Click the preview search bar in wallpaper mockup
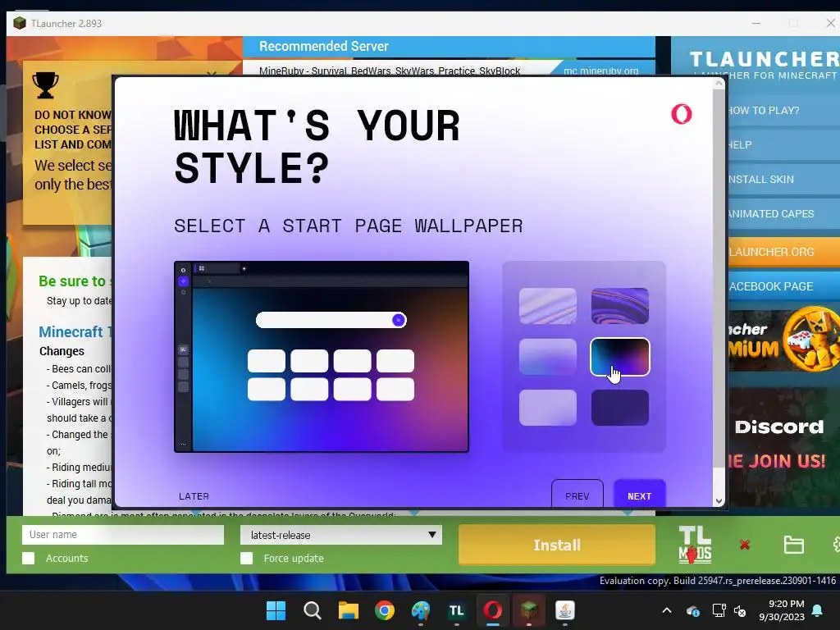The width and height of the screenshot is (840, 630). click(331, 320)
